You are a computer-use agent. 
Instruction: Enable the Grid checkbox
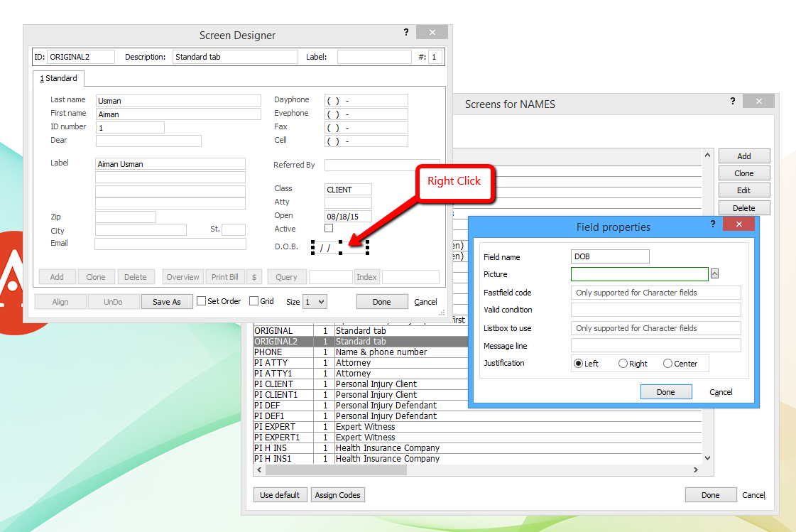click(254, 300)
